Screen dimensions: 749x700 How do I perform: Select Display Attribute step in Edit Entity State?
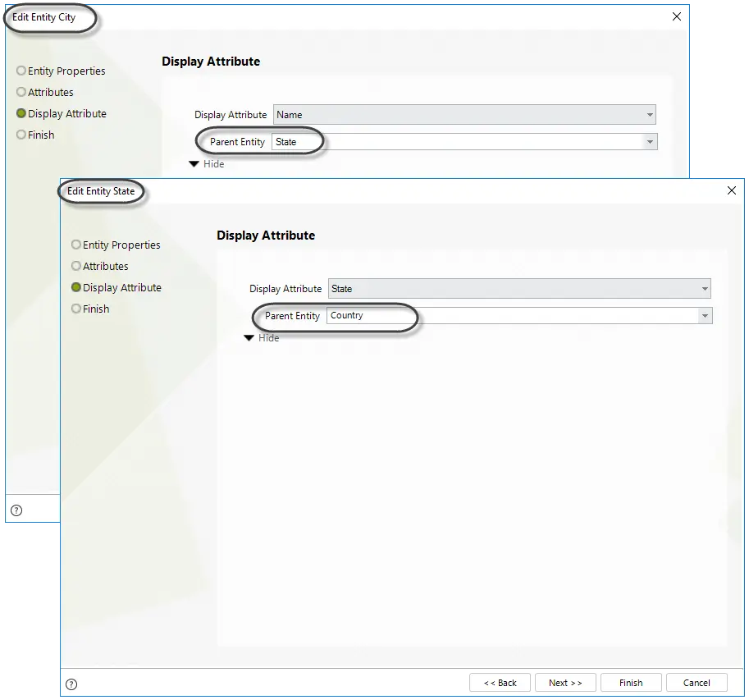(116, 288)
